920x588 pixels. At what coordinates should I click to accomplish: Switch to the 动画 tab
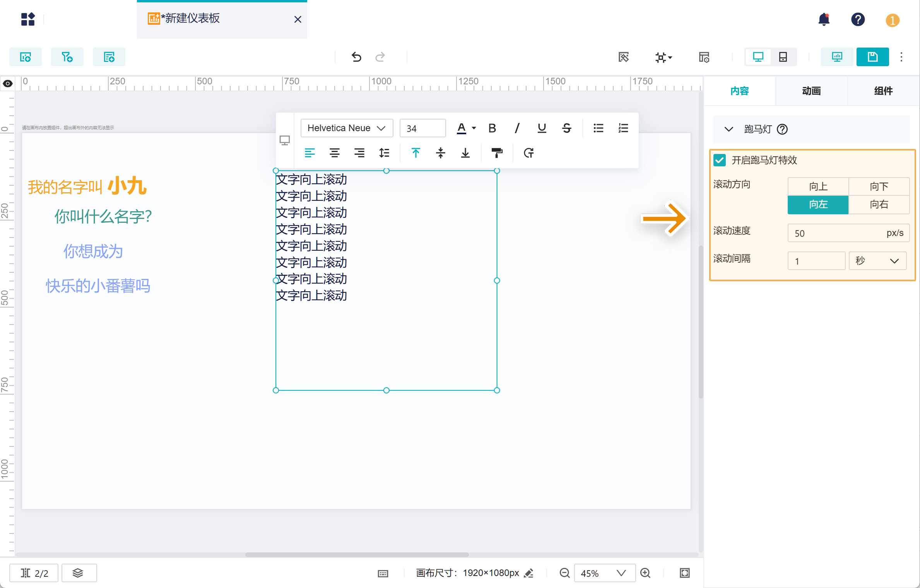(x=811, y=91)
